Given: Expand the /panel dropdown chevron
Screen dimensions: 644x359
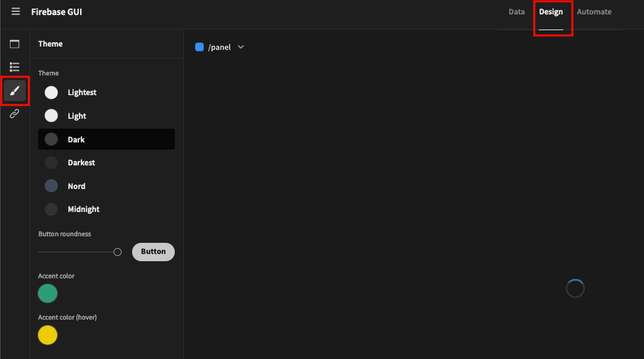Looking at the screenshot, I should (x=241, y=47).
